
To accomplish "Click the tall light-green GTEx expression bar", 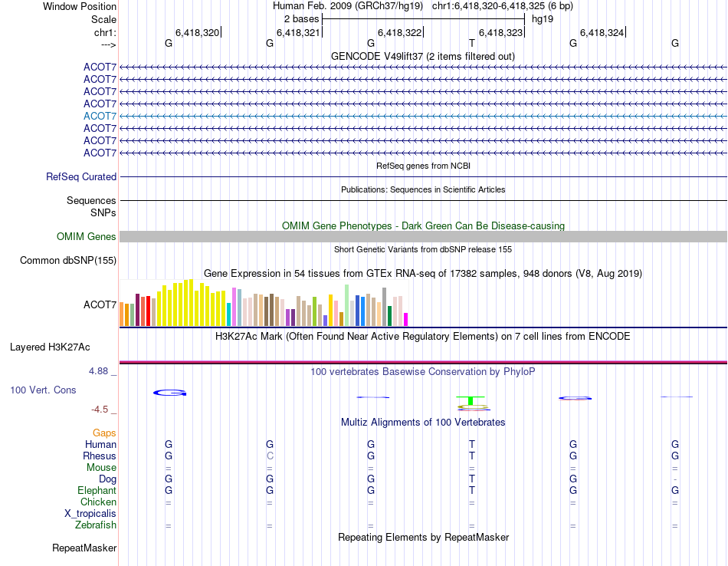I will pos(347,305).
